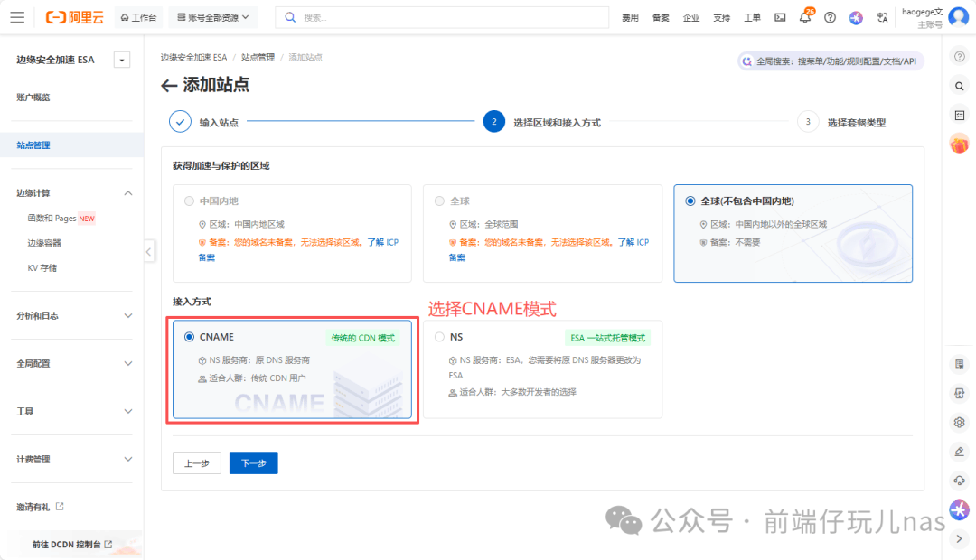The height and width of the screenshot is (560, 976).
Task: Click the right sidebar search icon
Action: click(x=960, y=86)
